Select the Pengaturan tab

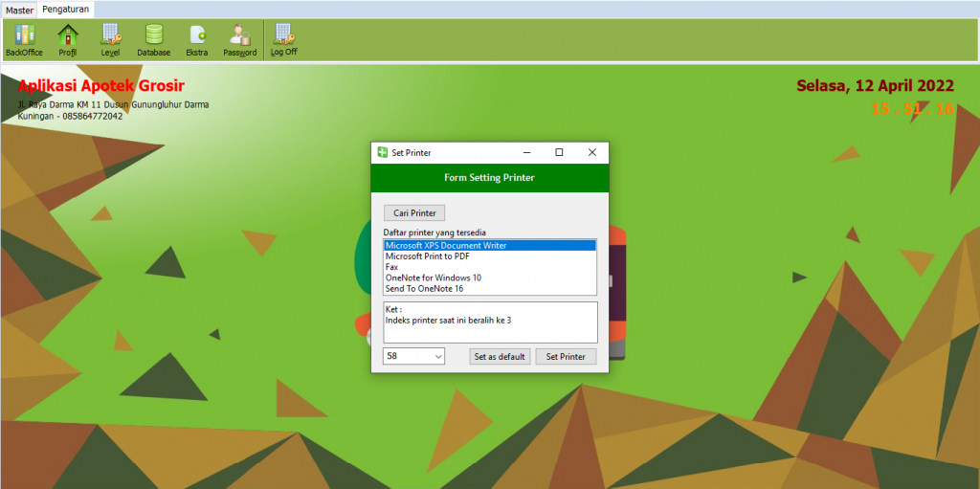click(x=66, y=10)
